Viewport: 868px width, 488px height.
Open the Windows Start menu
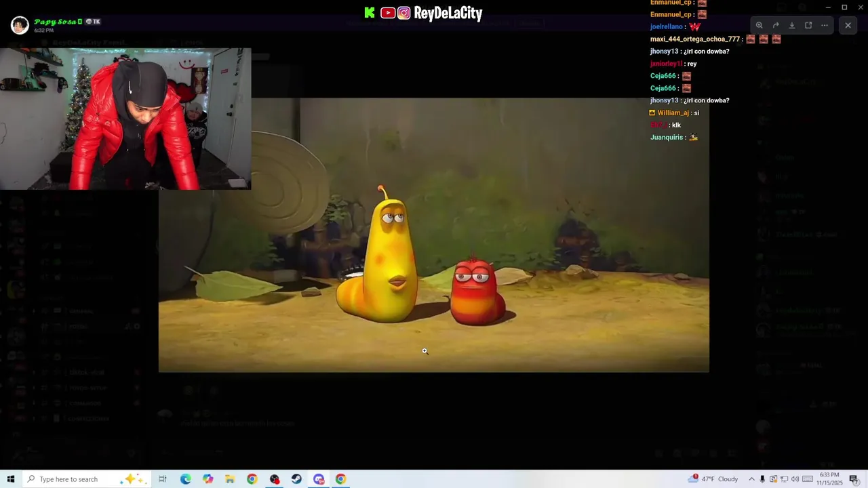[10, 479]
